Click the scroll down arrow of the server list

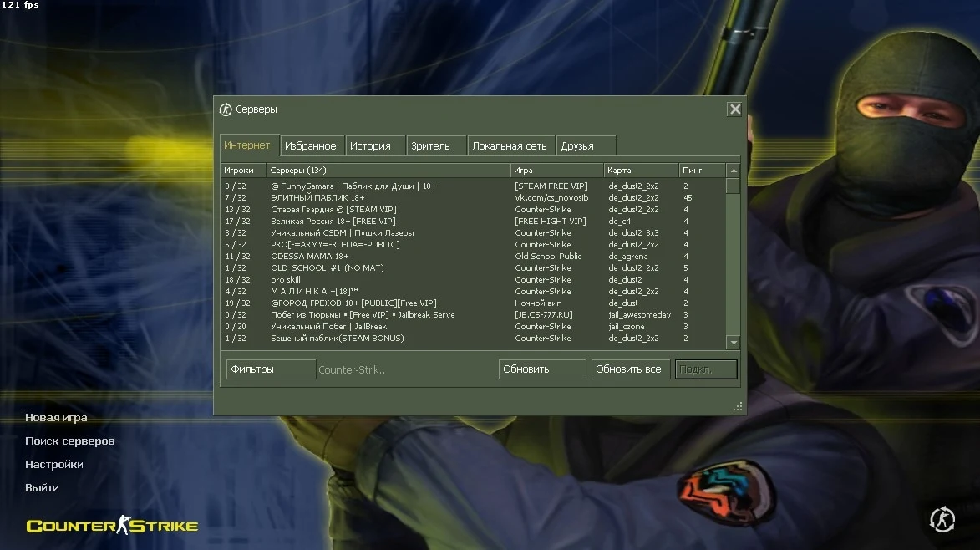coord(733,343)
